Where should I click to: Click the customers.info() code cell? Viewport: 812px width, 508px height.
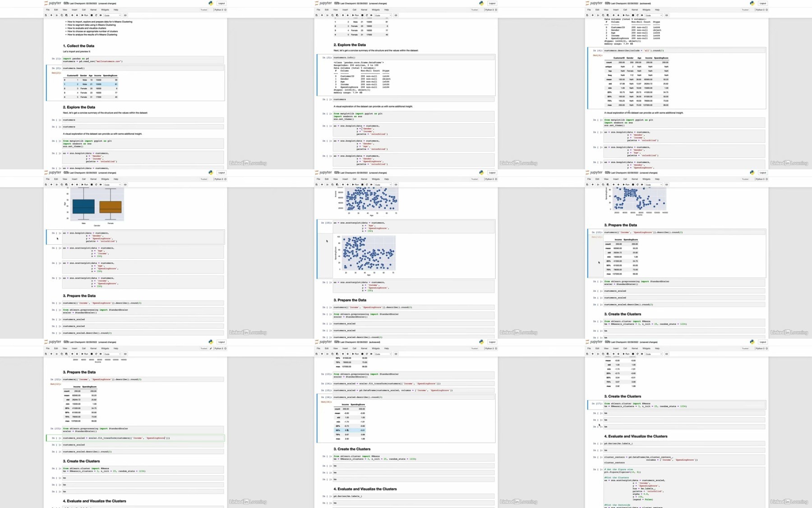(x=414, y=57)
